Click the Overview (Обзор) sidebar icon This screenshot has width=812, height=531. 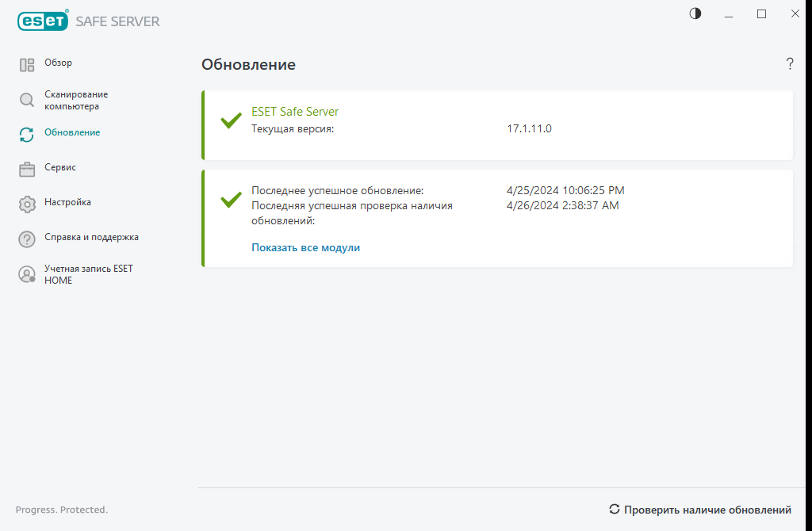27,65
